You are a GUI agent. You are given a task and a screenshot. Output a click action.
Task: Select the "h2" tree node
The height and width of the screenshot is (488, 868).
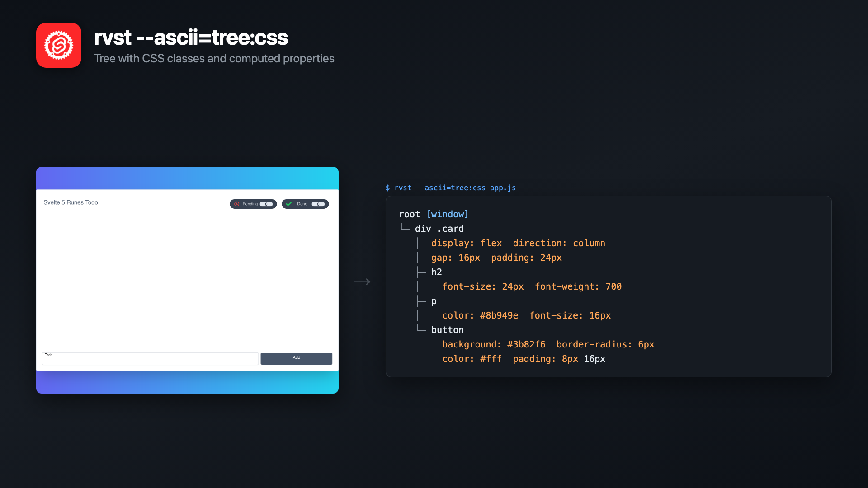(437, 272)
